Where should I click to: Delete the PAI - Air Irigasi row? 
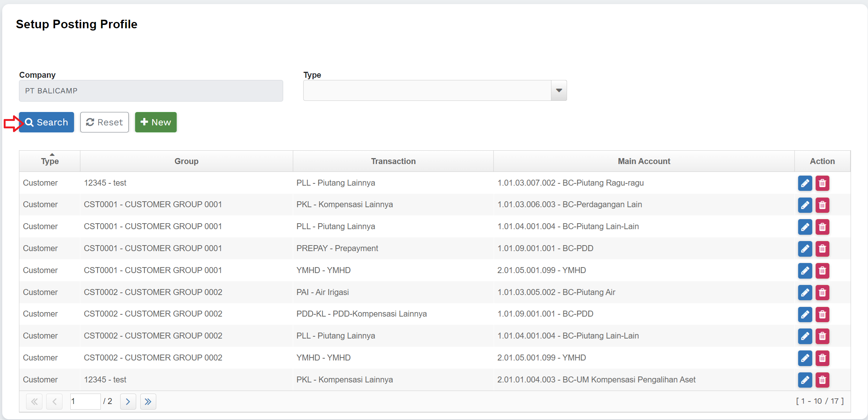point(822,292)
